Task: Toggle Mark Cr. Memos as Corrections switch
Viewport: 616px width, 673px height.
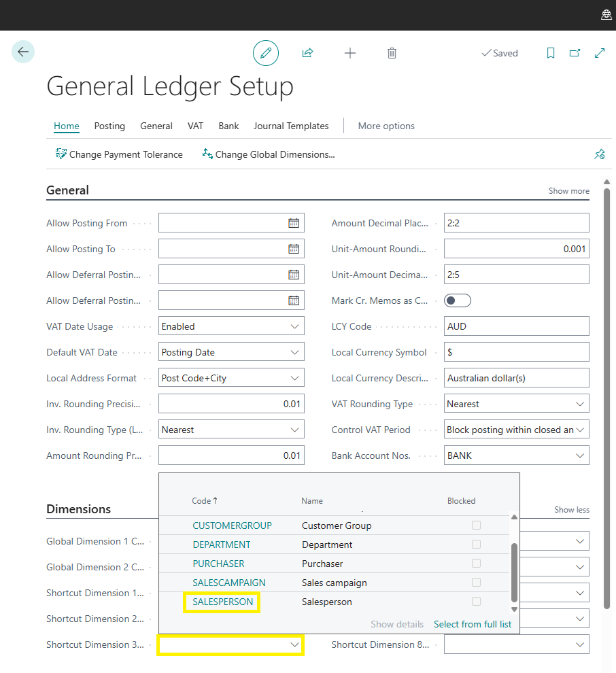Action: tap(457, 300)
